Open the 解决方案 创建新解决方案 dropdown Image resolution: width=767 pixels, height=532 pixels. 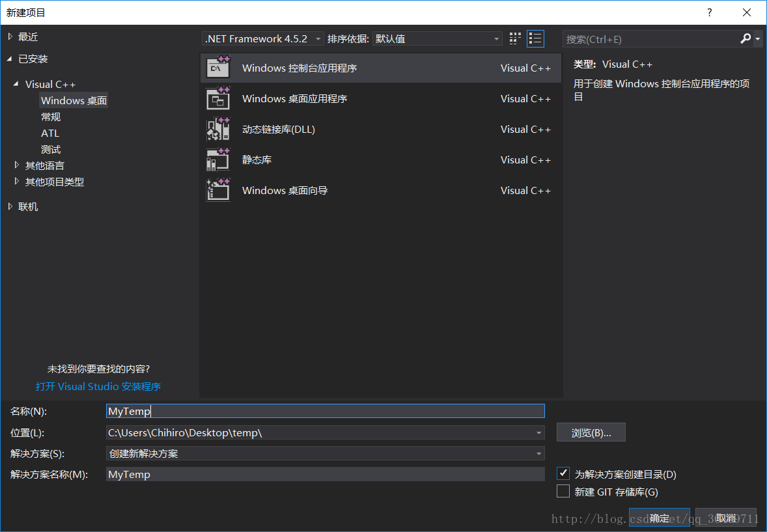pos(326,454)
